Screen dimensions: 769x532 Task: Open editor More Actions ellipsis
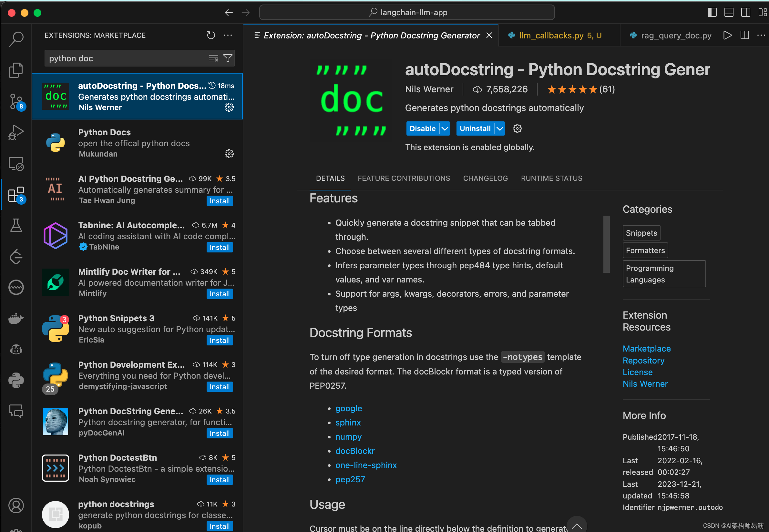click(x=761, y=35)
